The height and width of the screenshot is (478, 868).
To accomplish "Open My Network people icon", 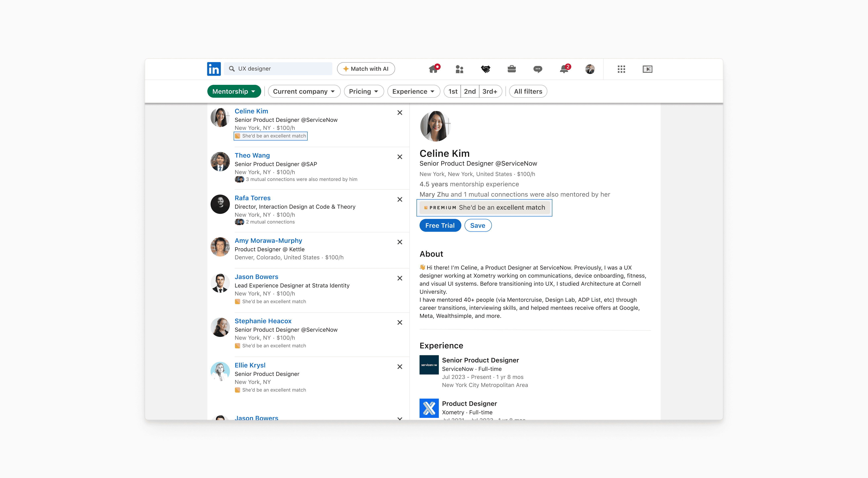I will (x=459, y=69).
